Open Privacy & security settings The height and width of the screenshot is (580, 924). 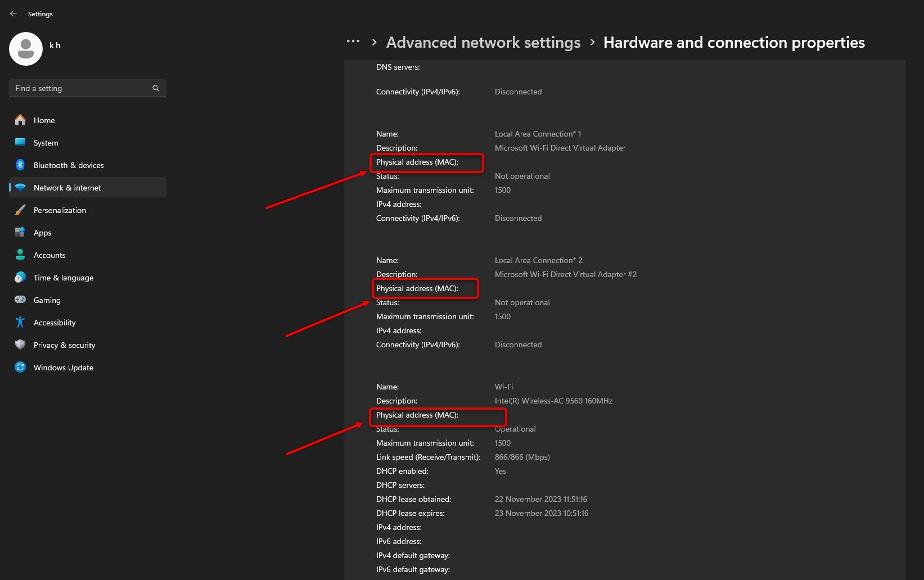pyautogui.click(x=64, y=345)
